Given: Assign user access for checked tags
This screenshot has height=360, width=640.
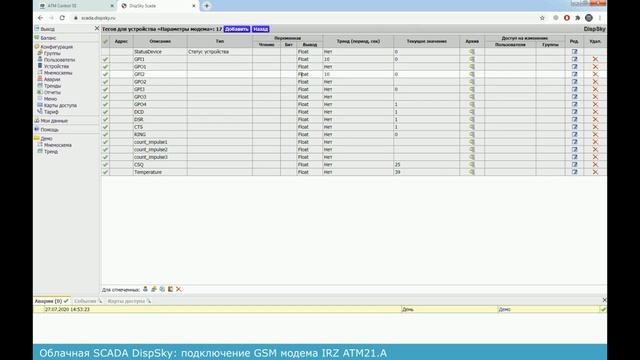Looking at the screenshot, I should click(x=145, y=289).
